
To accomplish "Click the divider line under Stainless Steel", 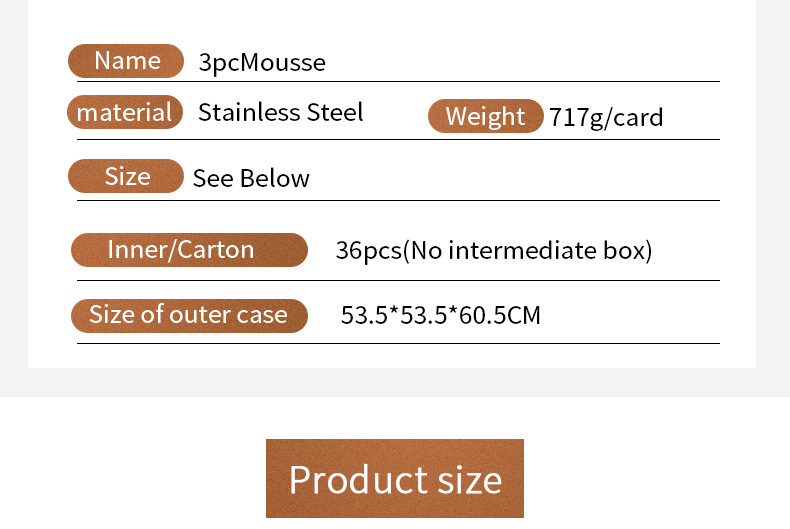I will tap(398, 139).
